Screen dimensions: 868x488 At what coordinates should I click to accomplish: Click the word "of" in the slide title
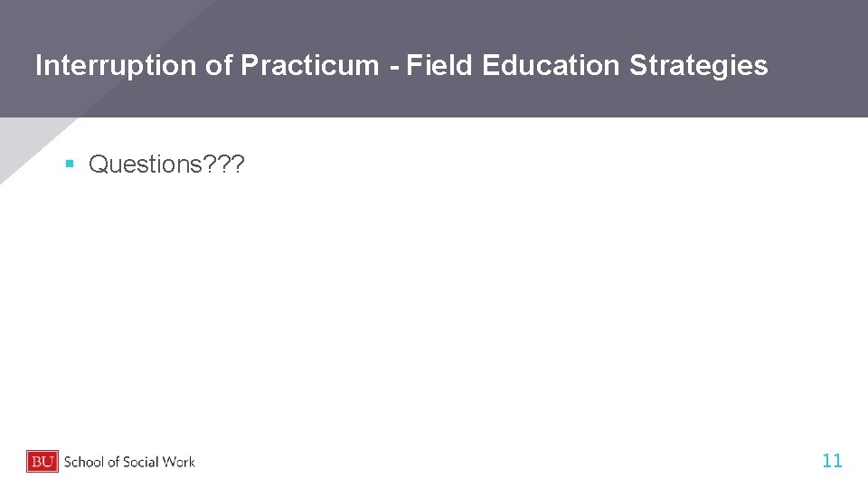click(x=220, y=65)
